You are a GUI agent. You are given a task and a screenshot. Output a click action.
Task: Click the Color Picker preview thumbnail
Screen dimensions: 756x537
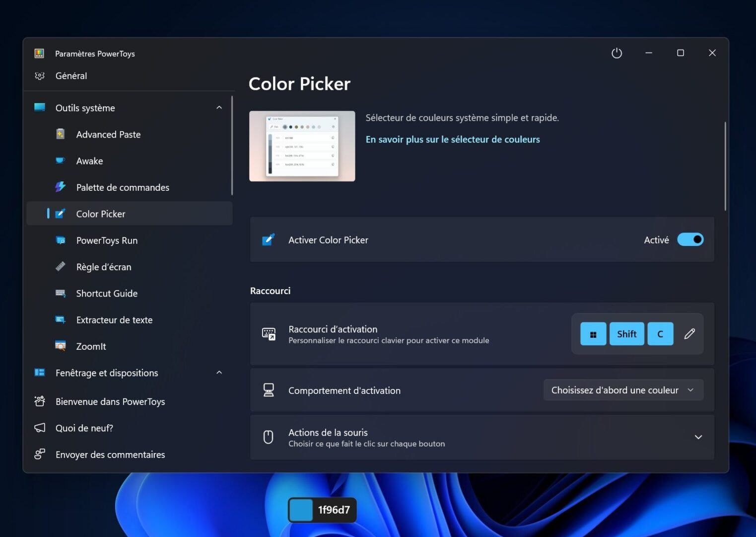click(302, 146)
